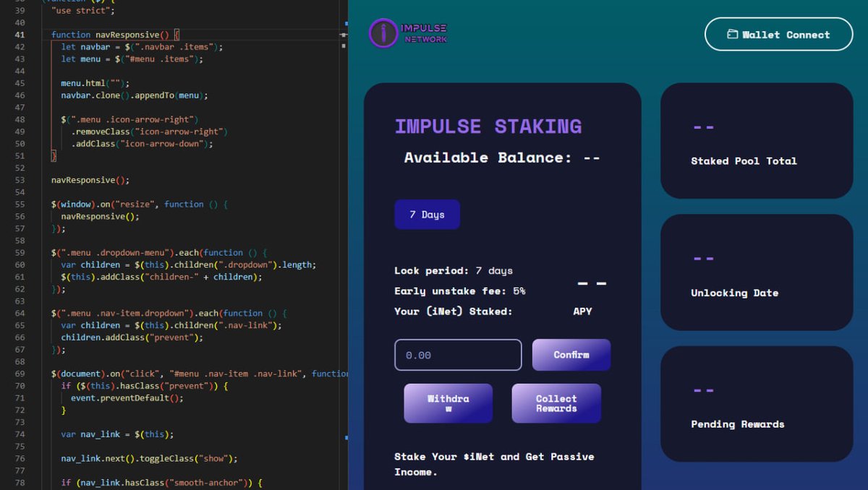This screenshot has width=868, height=490.
Task: Click the event.preventDefault(); code line
Action: 127,398
